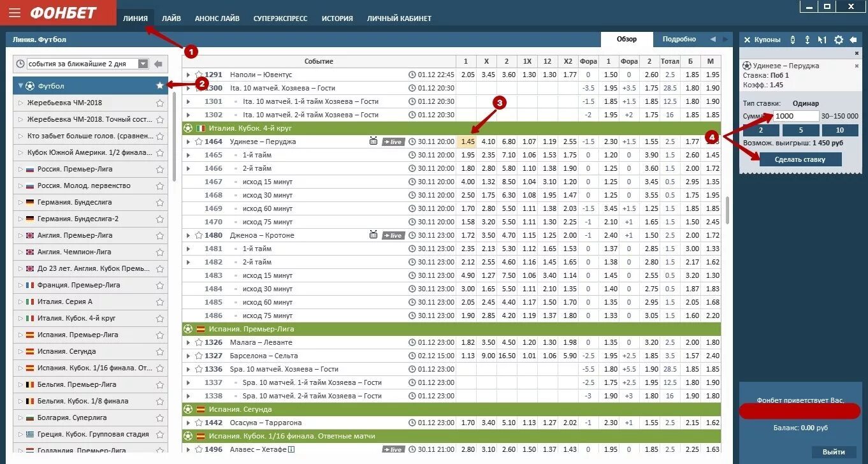Image resolution: width=868 pixels, height=464 pixels.
Task: Open the 'события за ближайшие 2 дня' dropdown
Action: coord(88,64)
